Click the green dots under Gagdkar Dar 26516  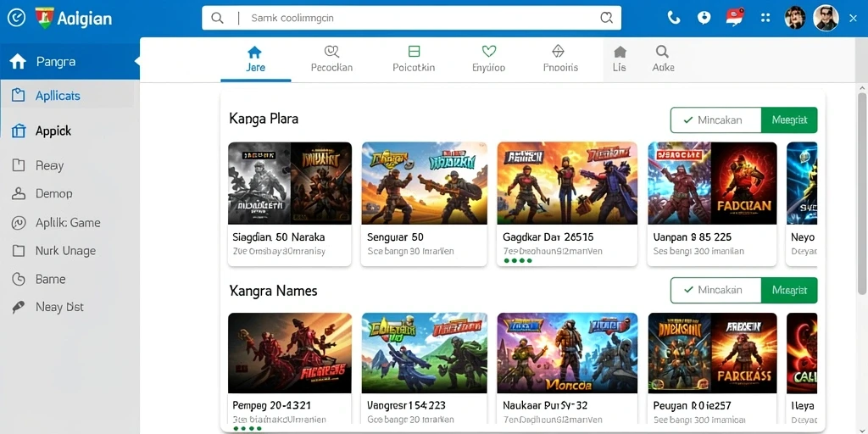tap(518, 260)
